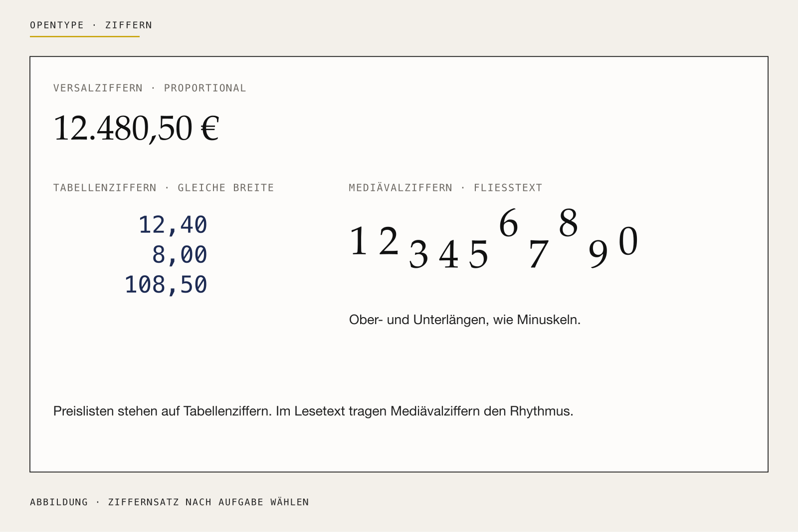Click the oldstyle digit 9
Viewport: 798px width, 532px height.
[598, 255]
